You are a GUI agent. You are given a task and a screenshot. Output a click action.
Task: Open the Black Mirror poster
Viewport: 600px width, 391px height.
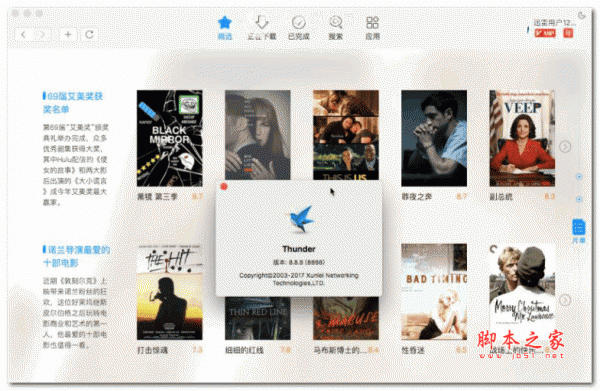click(x=170, y=138)
